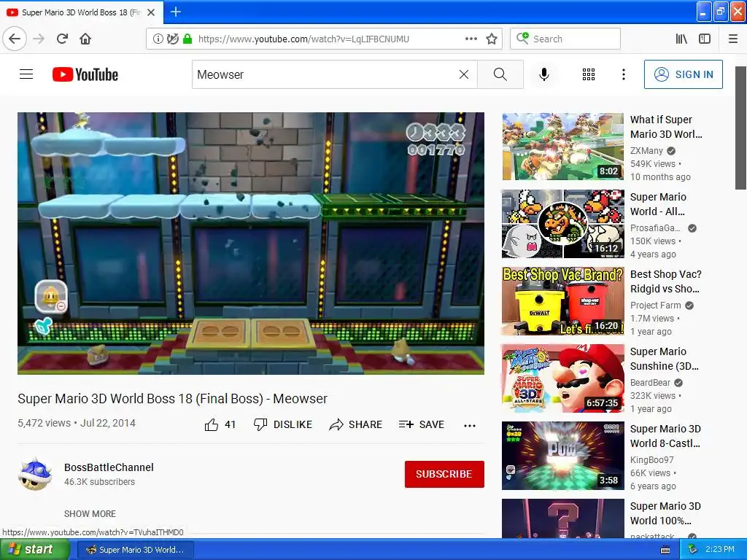747x560 pixels.
Task: Click title 'What if Super Mario 3D Worl...'
Action: (x=666, y=127)
